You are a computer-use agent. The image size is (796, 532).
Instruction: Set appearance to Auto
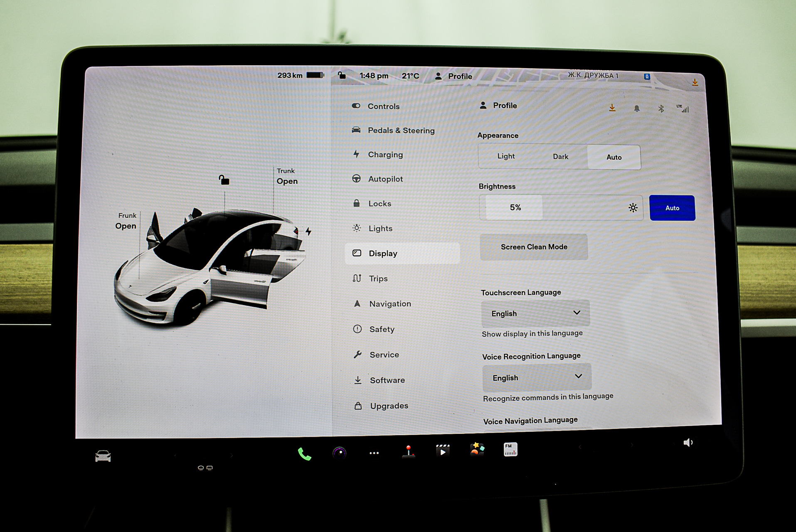[x=614, y=157]
